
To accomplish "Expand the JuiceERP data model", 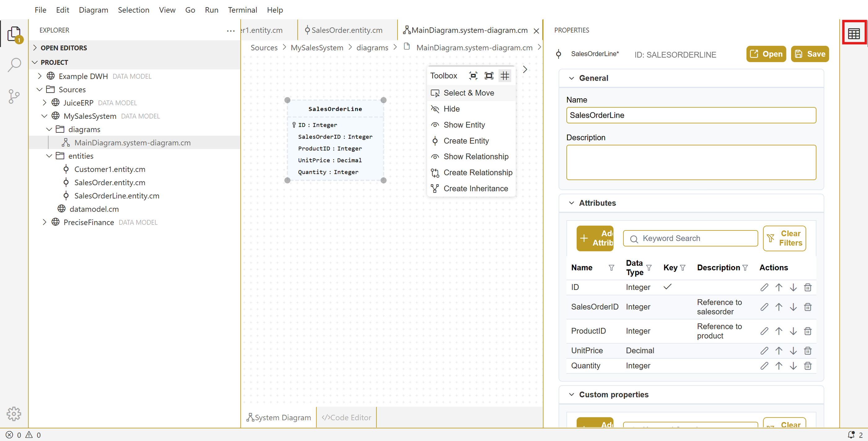I will (44, 102).
